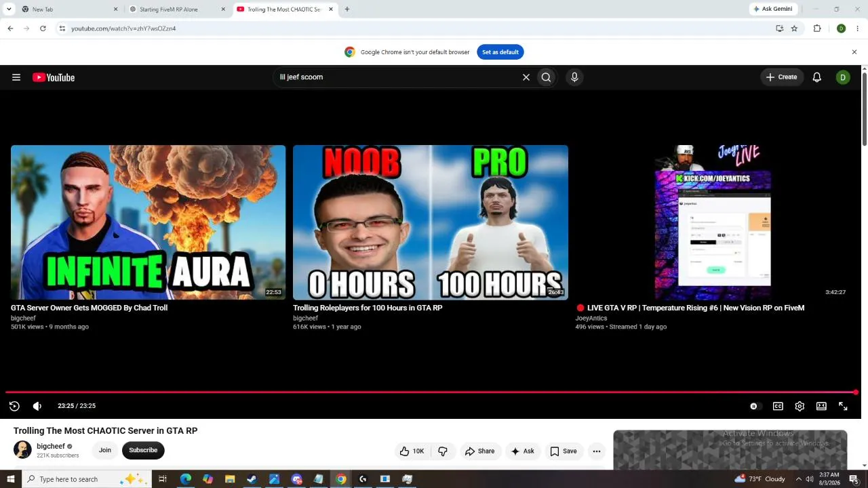Viewport: 868px width, 488px height.
Task: Play the JoeyAntics live stream thumbnail
Action: tap(713, 222)
